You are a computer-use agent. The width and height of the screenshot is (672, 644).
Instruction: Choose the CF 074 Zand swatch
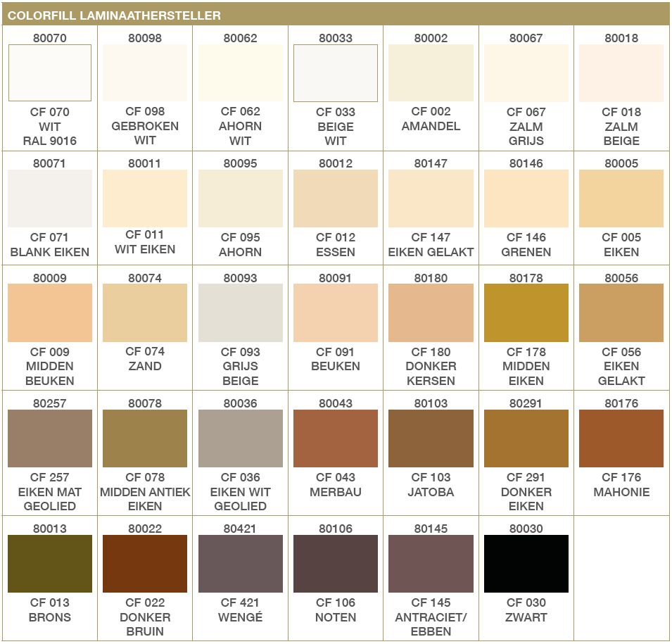tap(145, 313)
